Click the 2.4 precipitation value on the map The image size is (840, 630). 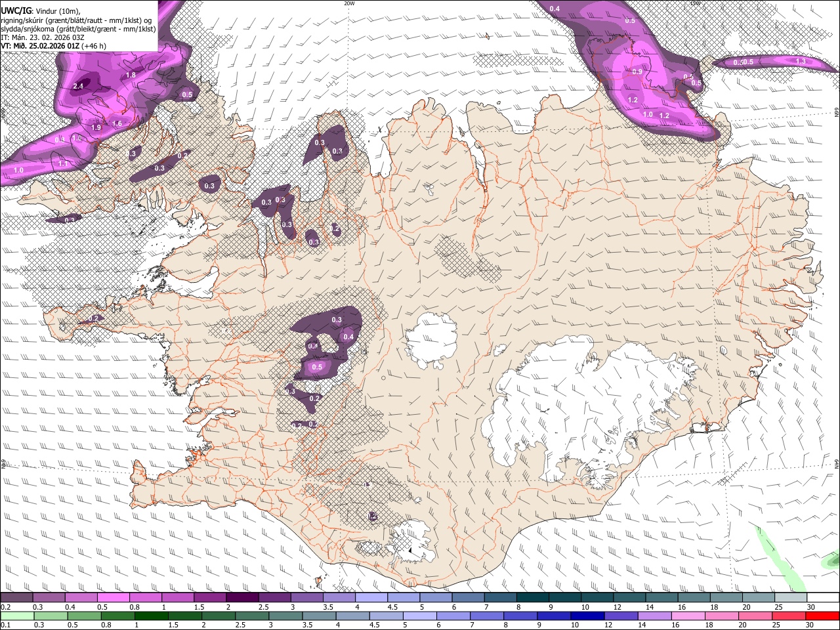point(78,86)
